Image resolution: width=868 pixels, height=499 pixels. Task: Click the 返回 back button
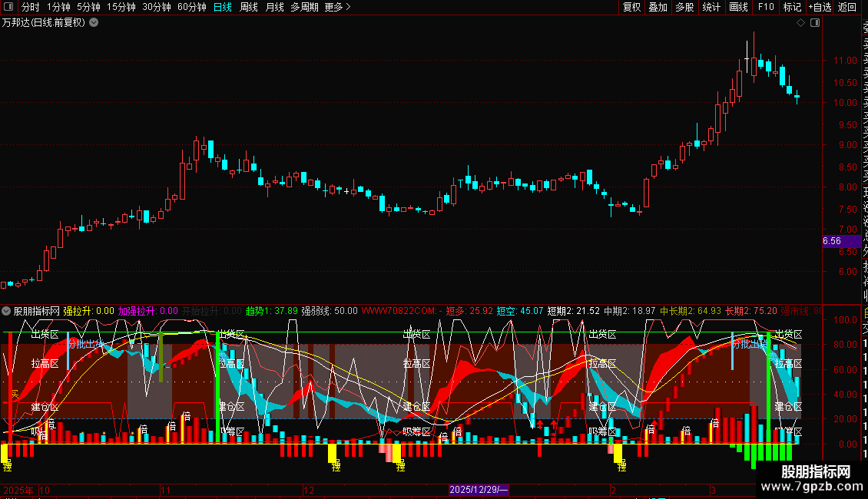847,7
